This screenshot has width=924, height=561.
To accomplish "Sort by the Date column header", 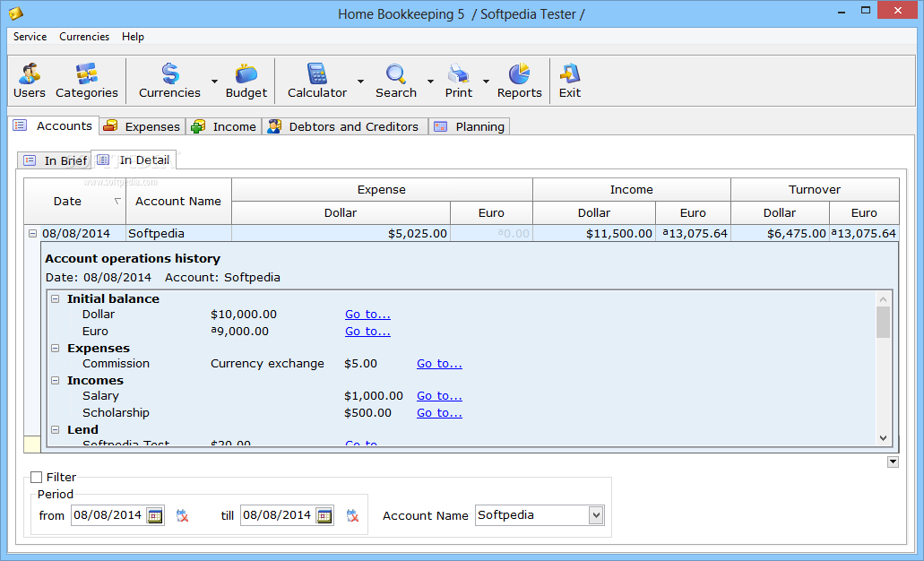I will pyautogui.click(x=75, y=202).
